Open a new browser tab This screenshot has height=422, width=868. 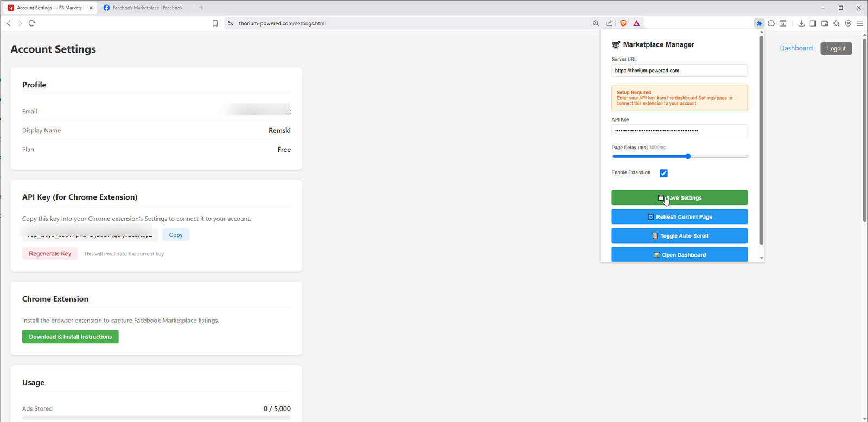point(201,8)
